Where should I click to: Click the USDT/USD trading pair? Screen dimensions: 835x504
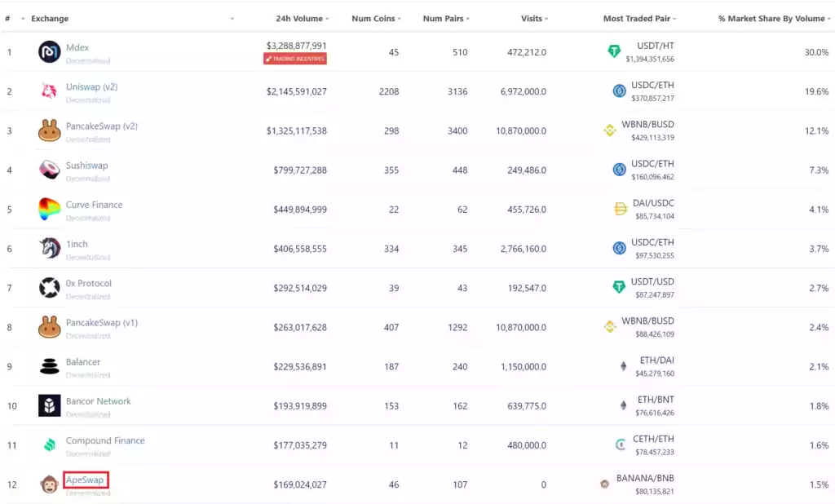[652, 282]
